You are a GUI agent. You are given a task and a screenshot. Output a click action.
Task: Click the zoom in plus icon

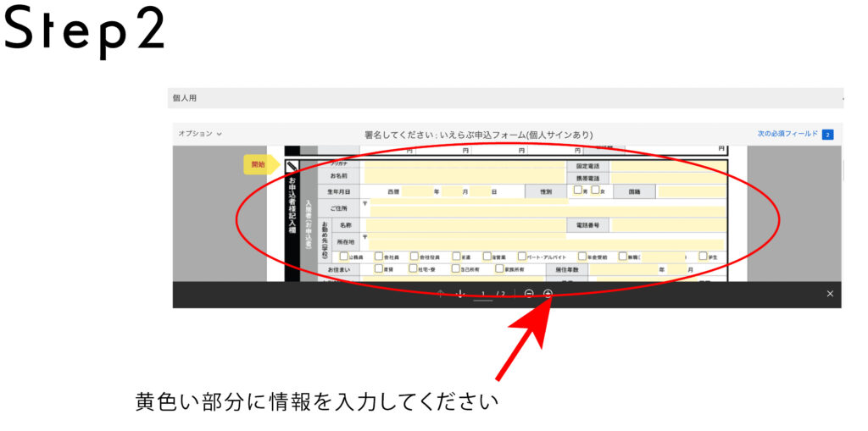pyautogui.click(x=548, y=294)
